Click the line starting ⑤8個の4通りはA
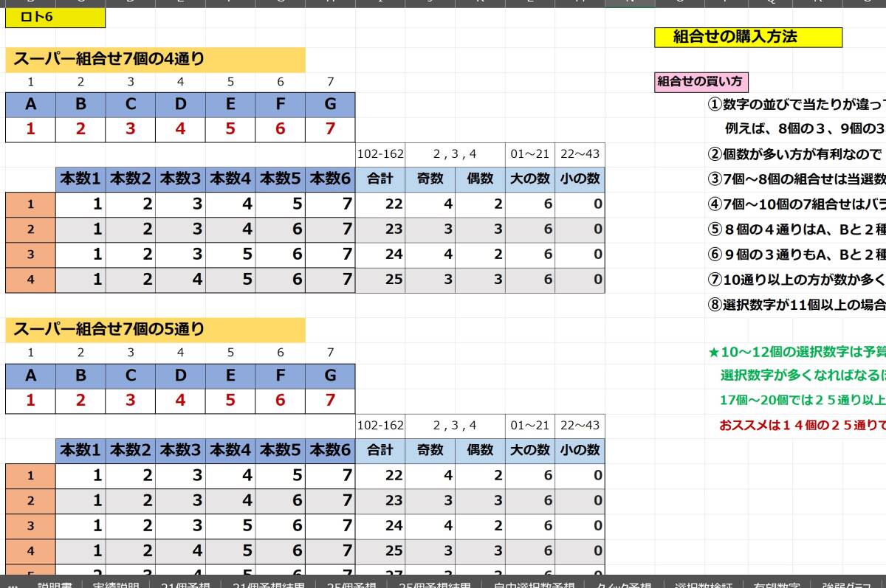This screenshot has height=588, width=886. point(797,229)
